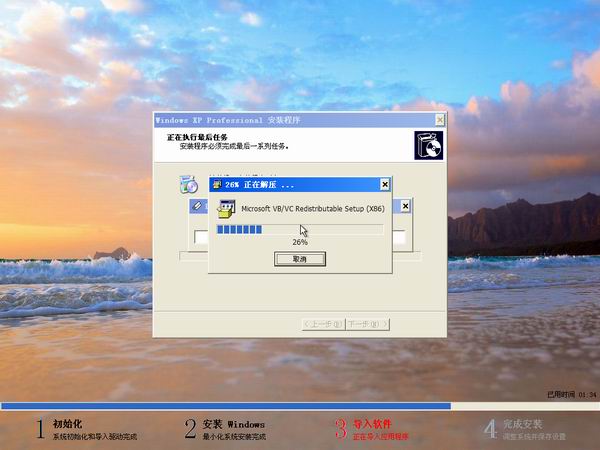
Task: Click the VB/VC Redistributable setup installer icon
Action: [x=226, y=209]
